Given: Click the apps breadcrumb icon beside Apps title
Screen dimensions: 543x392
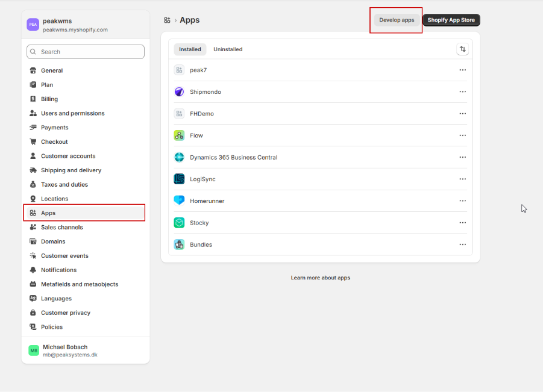Looking at the screenshot, I should (x=168, y=20).
